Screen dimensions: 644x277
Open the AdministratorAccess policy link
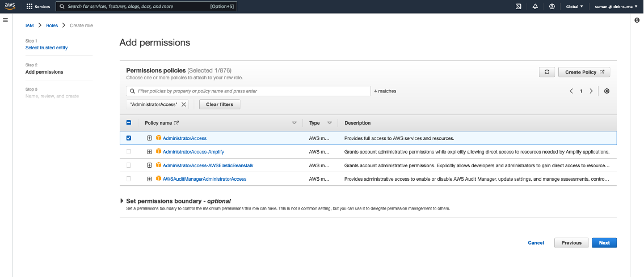click(184, 138)
